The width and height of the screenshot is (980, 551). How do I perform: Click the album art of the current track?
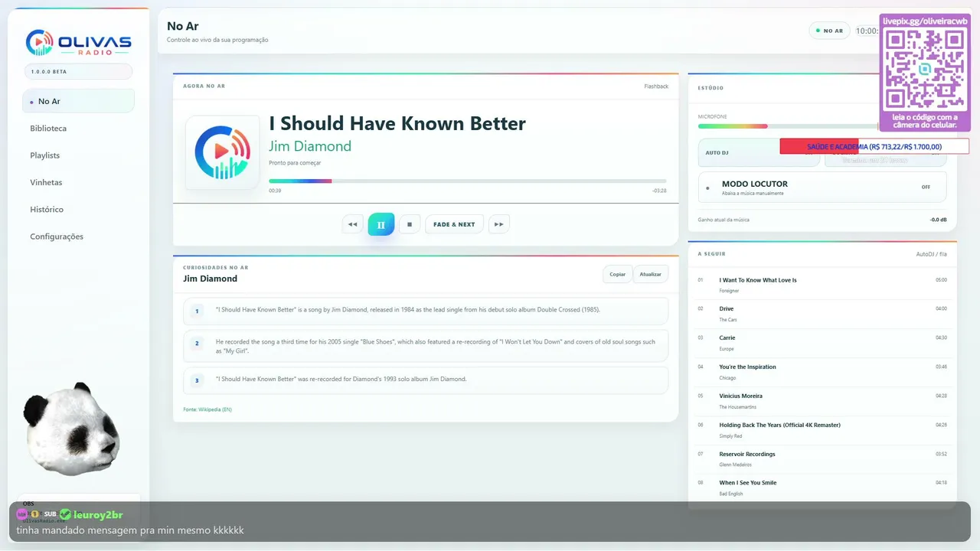[x=223, y=152]
